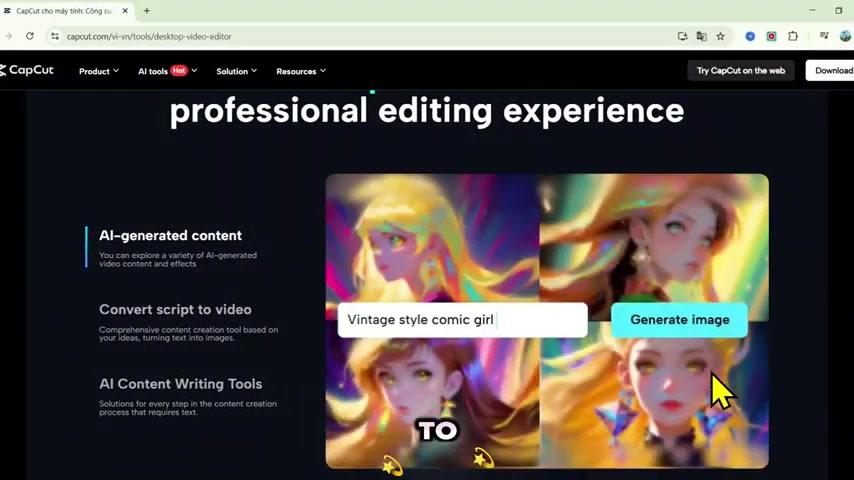Viewport: 854px width, 480px height.
Task: Open the browser profile avatar
Action: [845, 36]
